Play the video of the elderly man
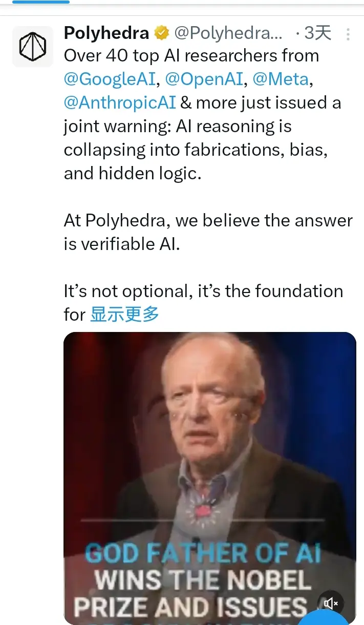Viewport: 364px width, 625px height. 209,478
